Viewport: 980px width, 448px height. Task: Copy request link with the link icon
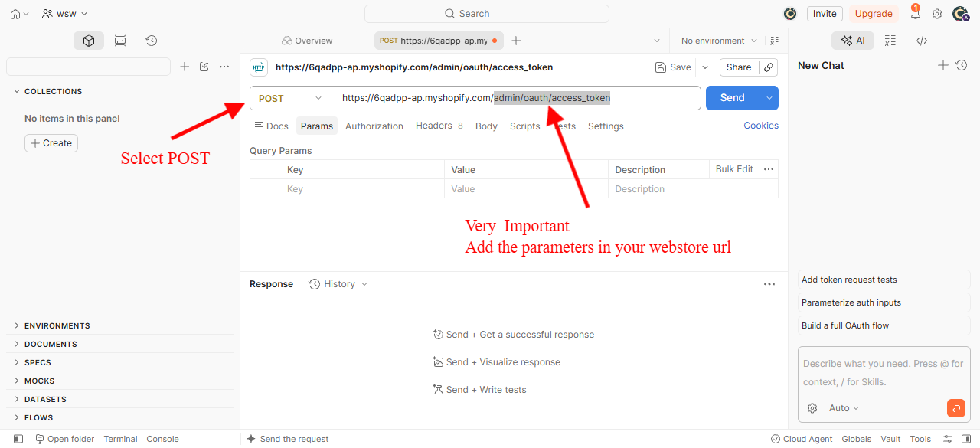pos(769,67)
